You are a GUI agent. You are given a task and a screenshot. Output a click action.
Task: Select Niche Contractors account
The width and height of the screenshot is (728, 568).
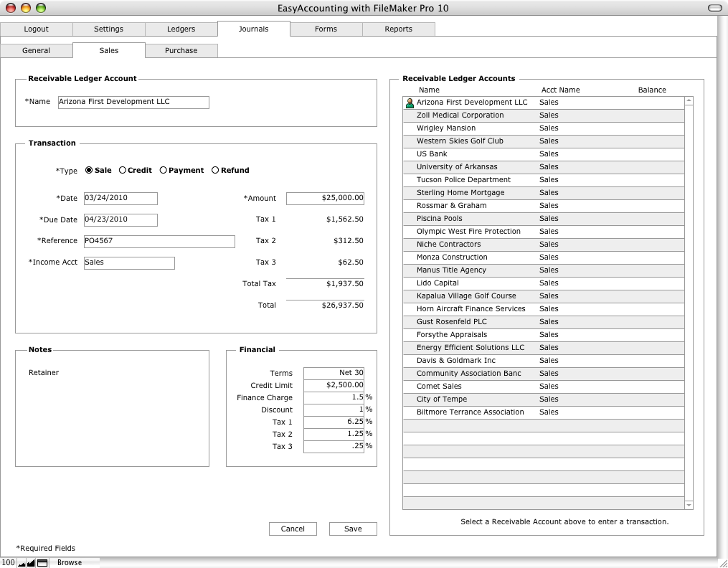click(x=544, y=245)
